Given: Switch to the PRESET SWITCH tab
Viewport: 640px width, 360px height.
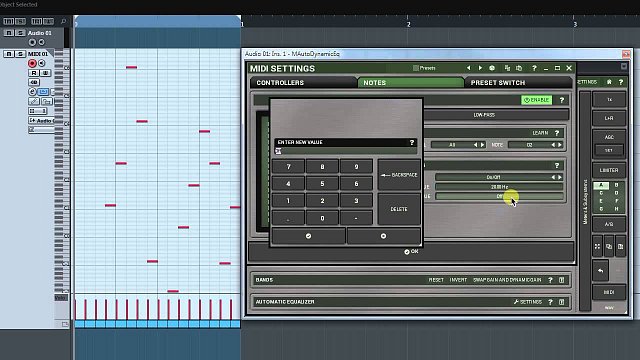Looking at the screenshot, I should tap(518, 82).
